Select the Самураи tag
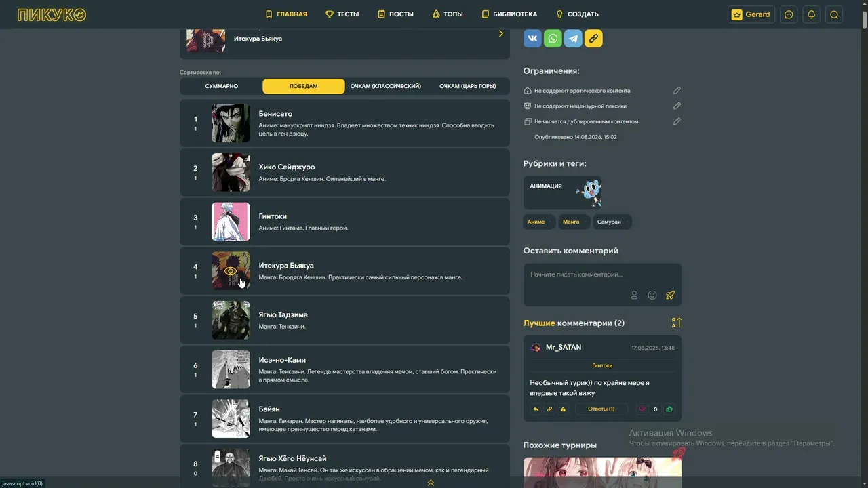 pos(612,222)
